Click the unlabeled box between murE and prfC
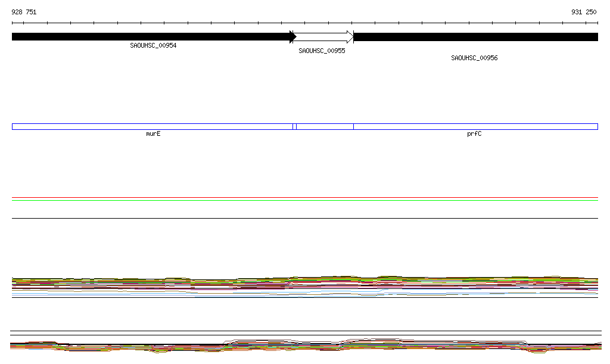Screen dimensions: 610x364 pos(325,126)
